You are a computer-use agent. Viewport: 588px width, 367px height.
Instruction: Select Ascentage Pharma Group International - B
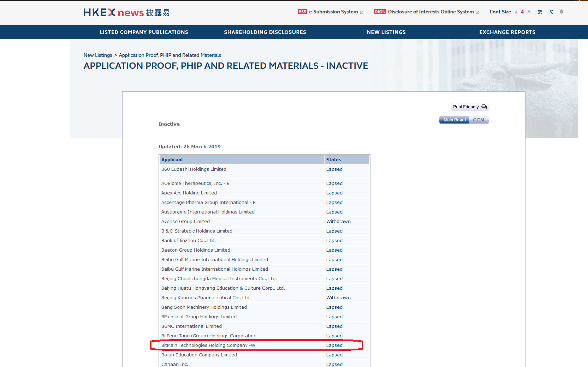(208, 203)
